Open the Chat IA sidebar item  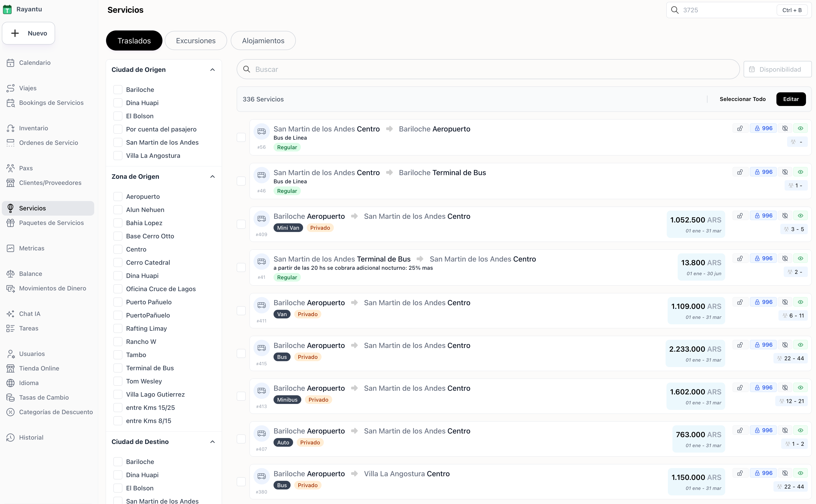29,313
